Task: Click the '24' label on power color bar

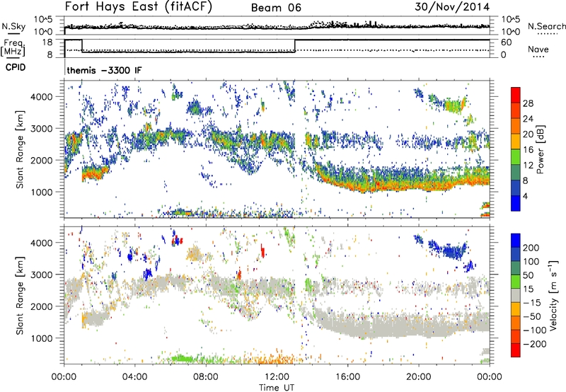Action: pos(528,119)
